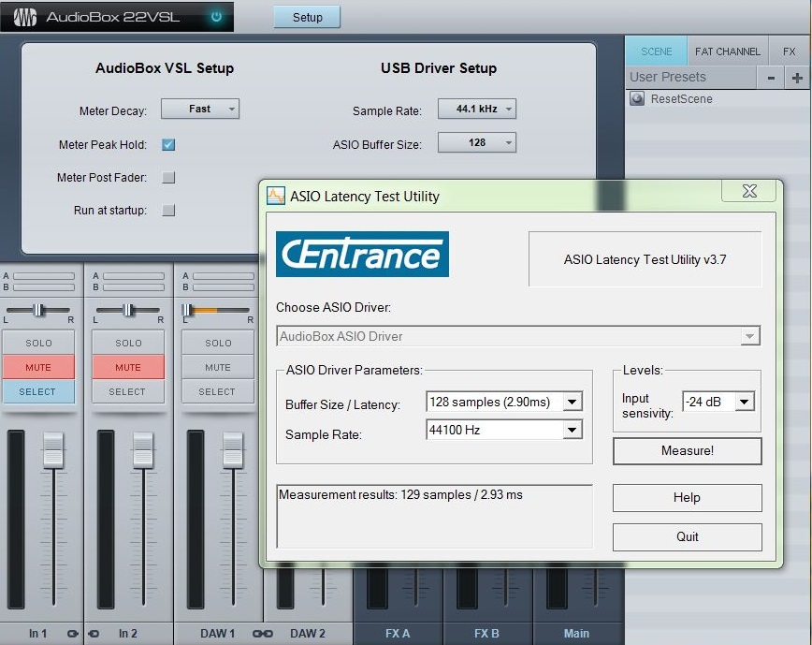
Task: Click the In 1 FX send B bar
Action: click(x=44, y=287)
